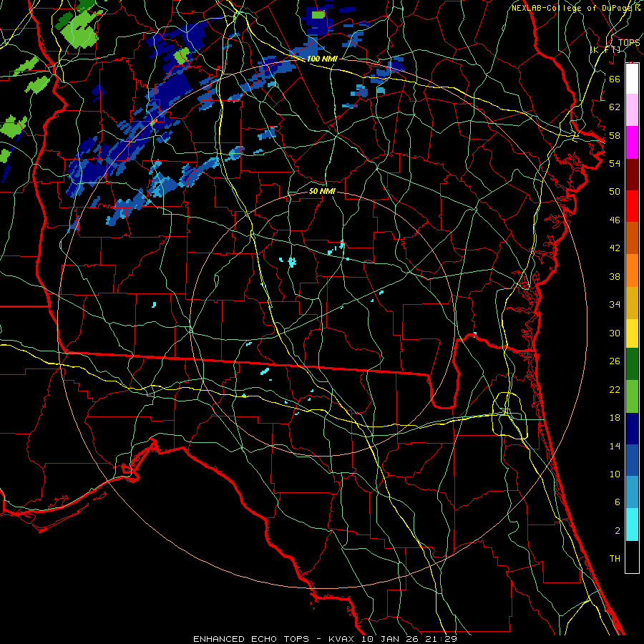This screenshot has width=644, height=644.
Task: Click the '100 NMI' range ring label
Action: 322,59
